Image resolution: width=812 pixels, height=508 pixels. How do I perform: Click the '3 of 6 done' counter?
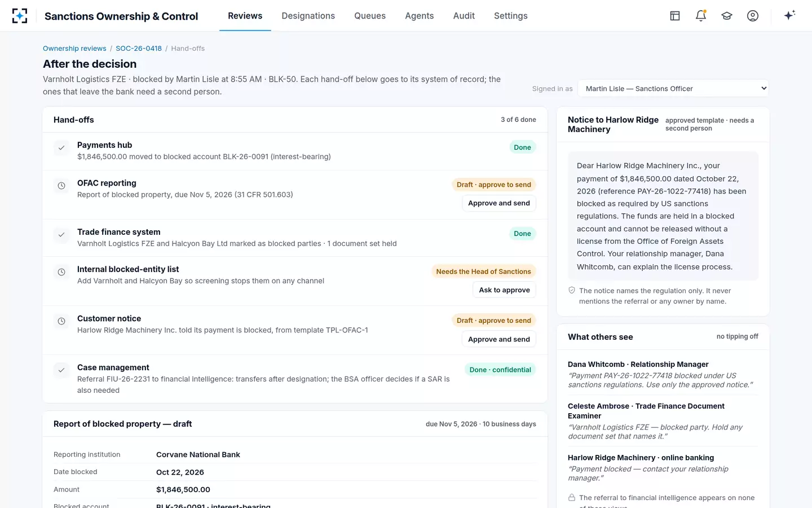(518, 120)
